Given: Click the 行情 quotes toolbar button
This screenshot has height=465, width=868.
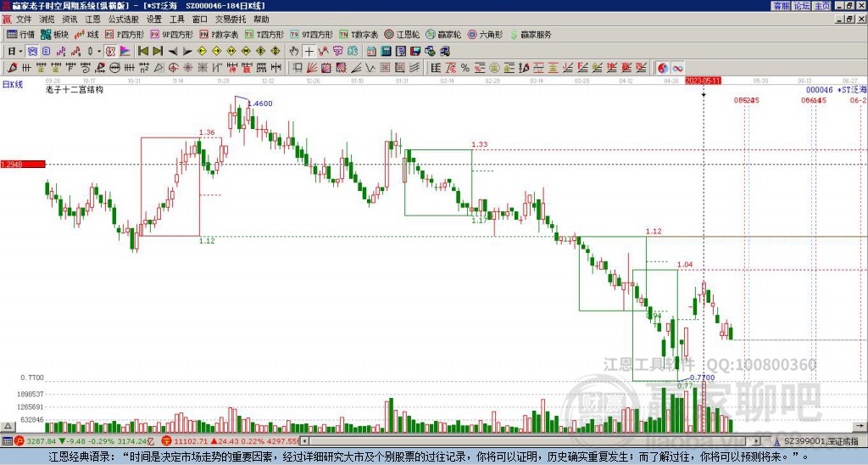Looking at the screenshot, I should (21, 34).
